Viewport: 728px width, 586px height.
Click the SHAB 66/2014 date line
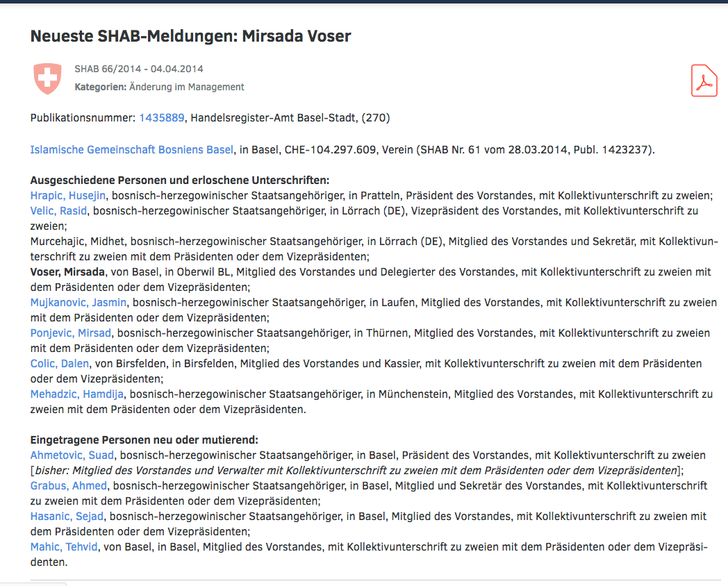pos(139,69)
